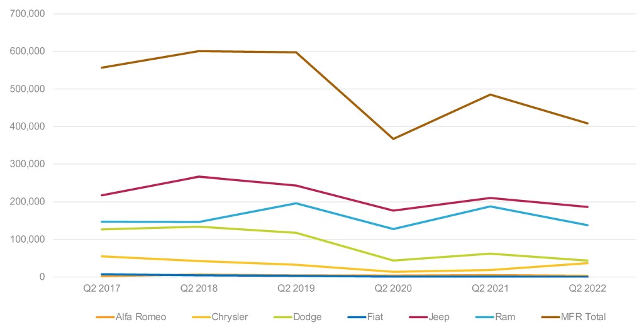Click MFR Total line point at Q2 2018
The width and height of the screenshot is (644, 332).
click(x=199, y=51)
